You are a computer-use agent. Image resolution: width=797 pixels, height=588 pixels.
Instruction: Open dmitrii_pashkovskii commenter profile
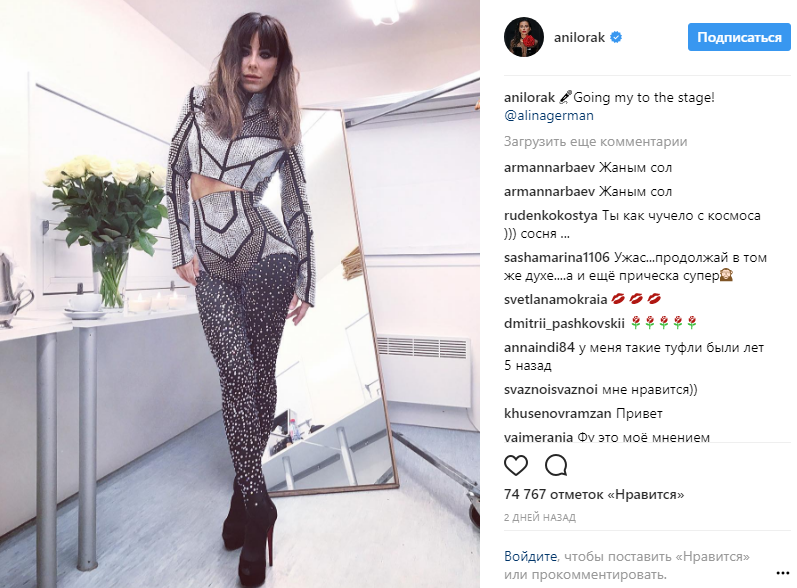[564, 323]
